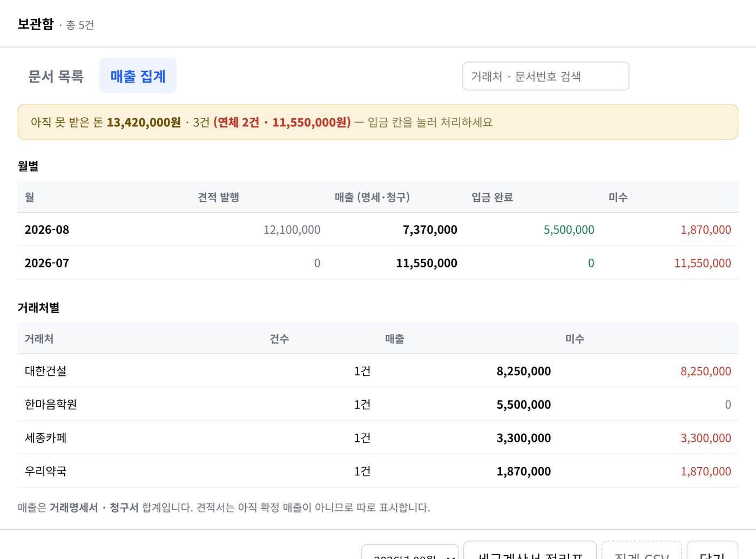Click the 보관함 title
The height and width of the screenshot is (559, 756).
[36, 24]
